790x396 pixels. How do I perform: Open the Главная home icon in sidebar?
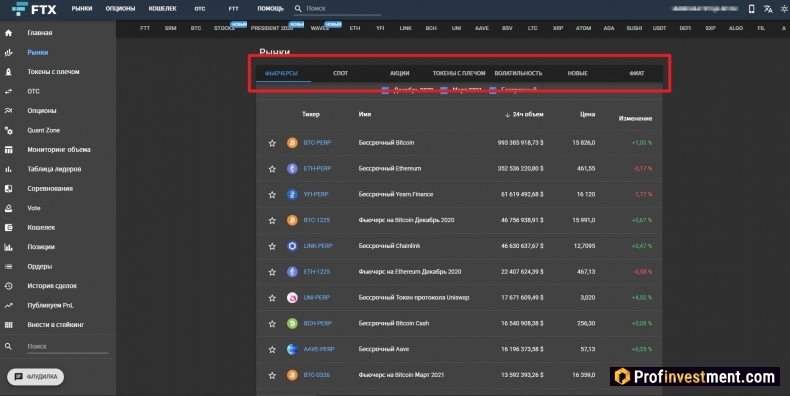9,33
